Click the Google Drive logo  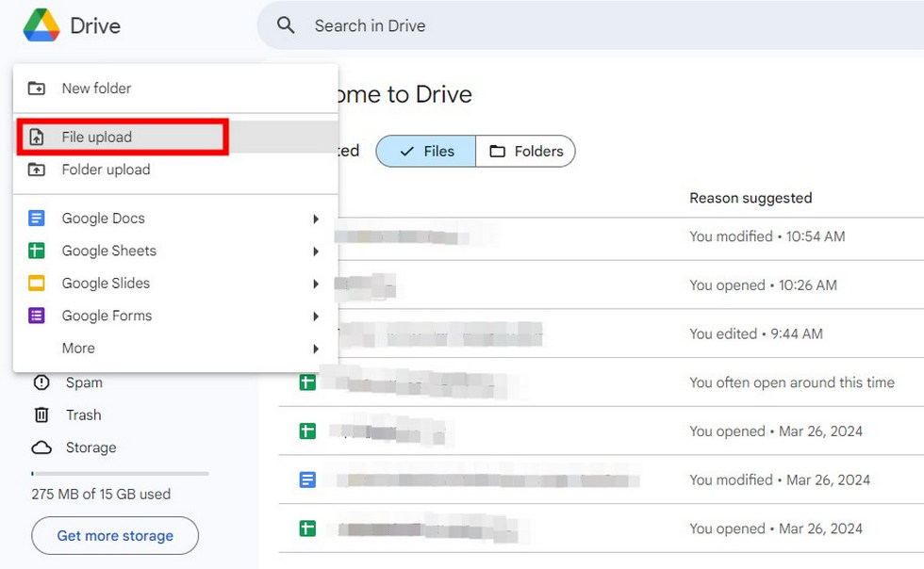[41, 25]
